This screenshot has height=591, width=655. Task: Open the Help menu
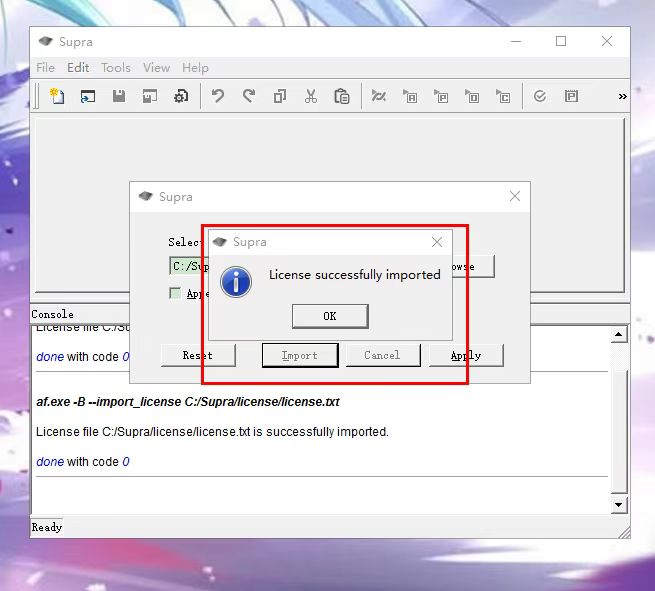pyautogui.click(x=195, y=68)
